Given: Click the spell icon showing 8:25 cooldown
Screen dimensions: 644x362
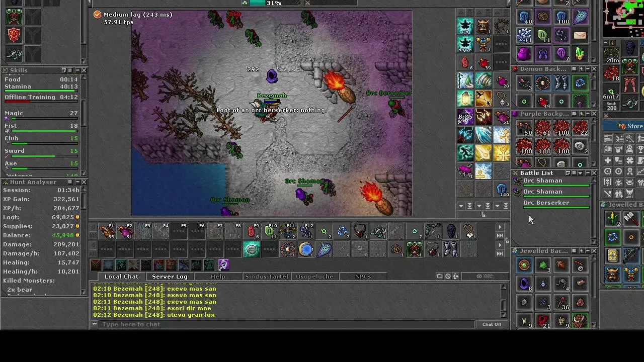Looking at the screenshot, I should [465, 117].
